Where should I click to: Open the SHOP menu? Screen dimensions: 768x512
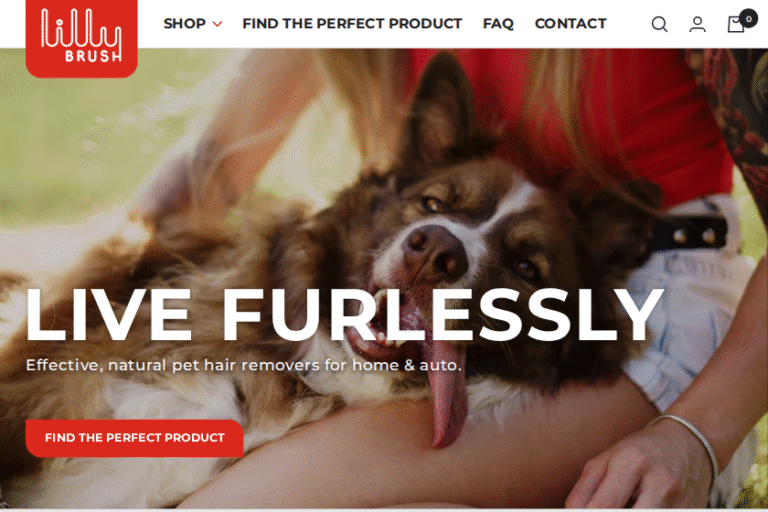point(185,24)
